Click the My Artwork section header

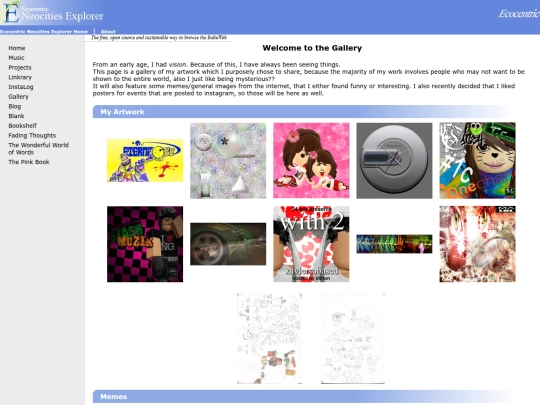(x=304, y=112)
